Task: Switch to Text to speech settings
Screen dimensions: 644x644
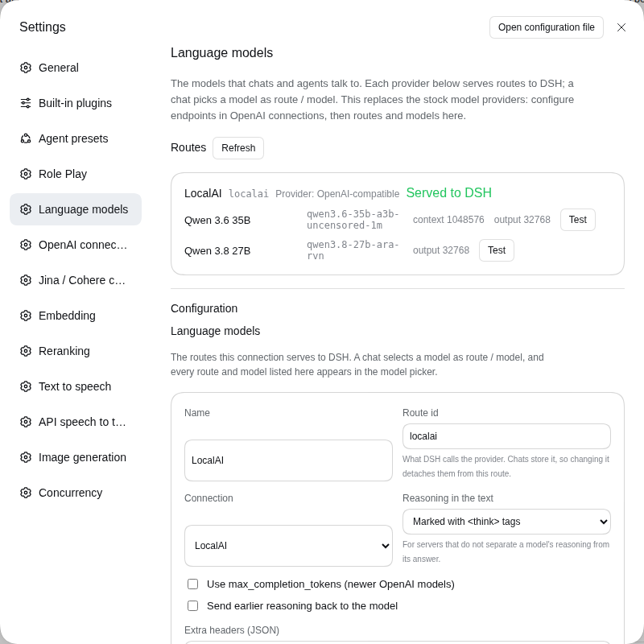Action: (x=76, y=386)
